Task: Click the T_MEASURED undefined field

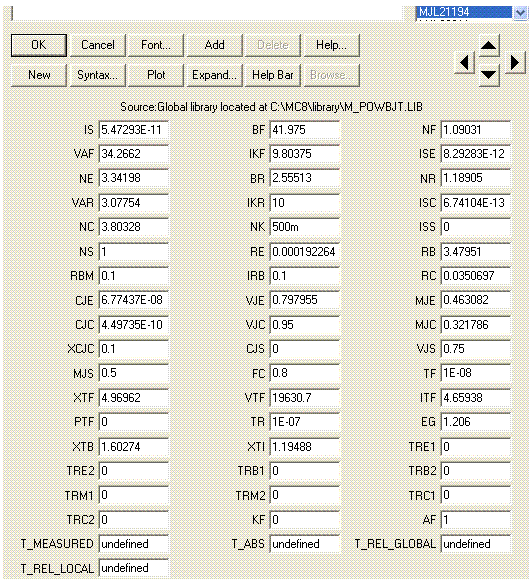Action: pos(134,544)
